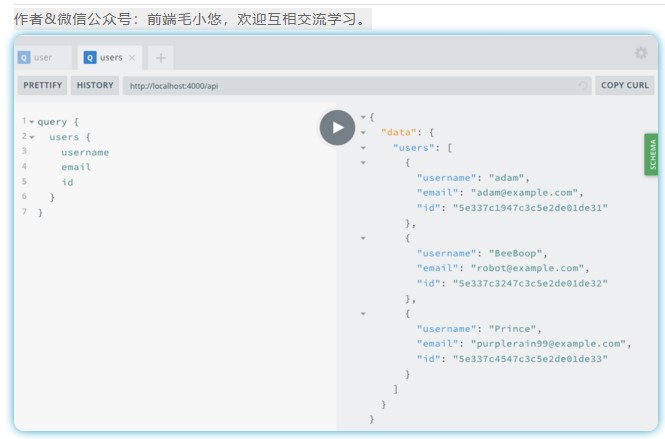Click line number 7 in editor
Viewport: 665px width, 439px height.
[24, 212]
